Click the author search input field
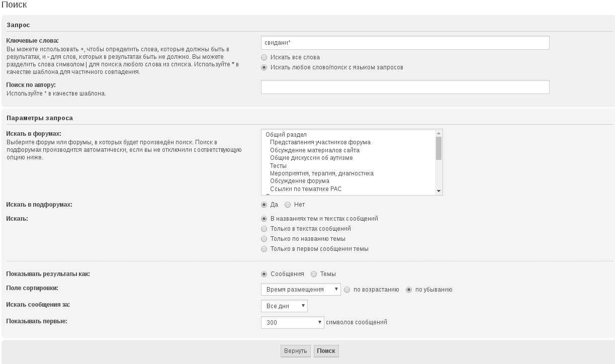 [x=405, y=87]
